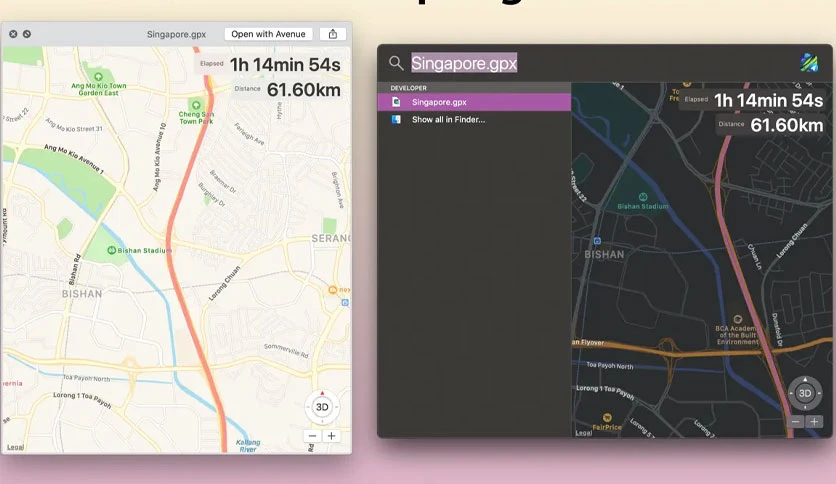Toggle 3D view in light map
Viewport: 836px width, 484px height.
click(x=322, y=407)
